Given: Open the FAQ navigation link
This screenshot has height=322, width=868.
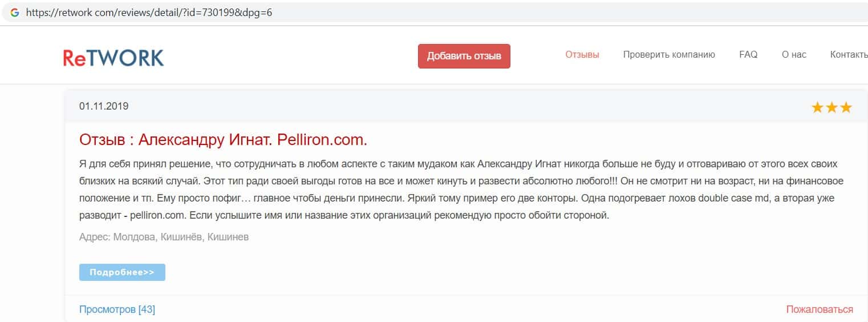Looking at the screenshot, I should point(748,55).
